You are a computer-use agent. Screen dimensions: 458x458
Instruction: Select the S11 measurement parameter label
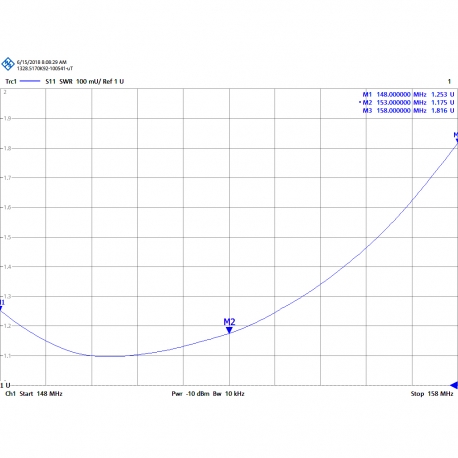point(50,81)
